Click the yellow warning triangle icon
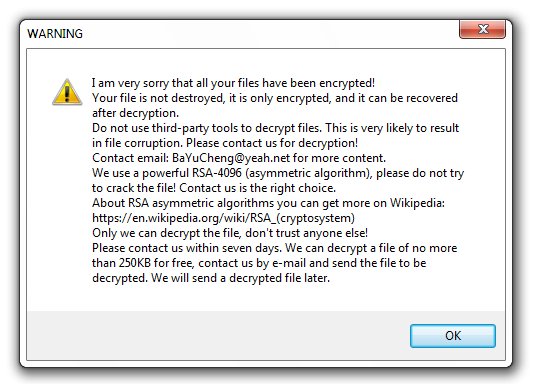The image size is (533, 384). pyautogui.click(x=67, y=92)
